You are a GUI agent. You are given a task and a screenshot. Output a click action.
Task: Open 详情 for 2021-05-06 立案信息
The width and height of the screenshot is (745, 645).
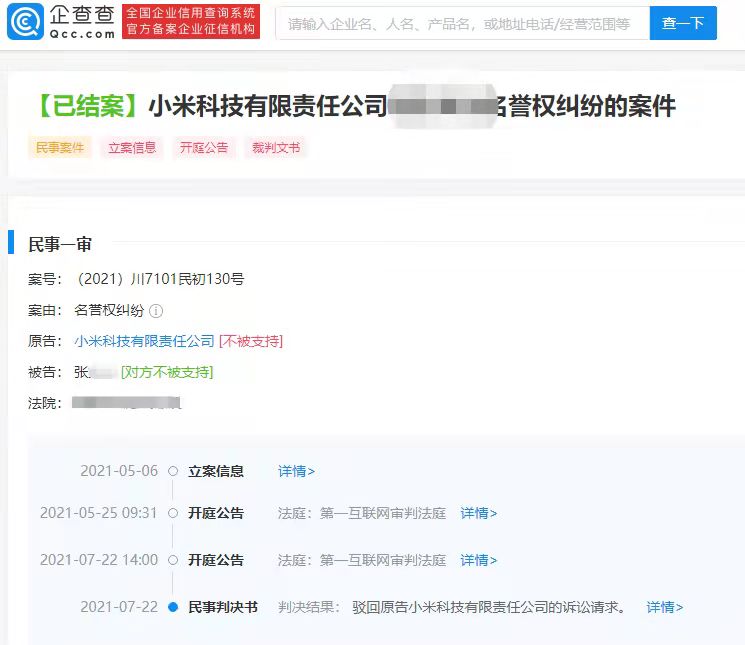tap(296, 471)
